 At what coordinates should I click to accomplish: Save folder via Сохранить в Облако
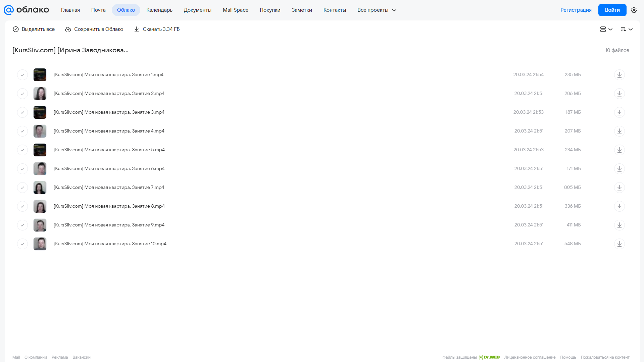[94, 29]
